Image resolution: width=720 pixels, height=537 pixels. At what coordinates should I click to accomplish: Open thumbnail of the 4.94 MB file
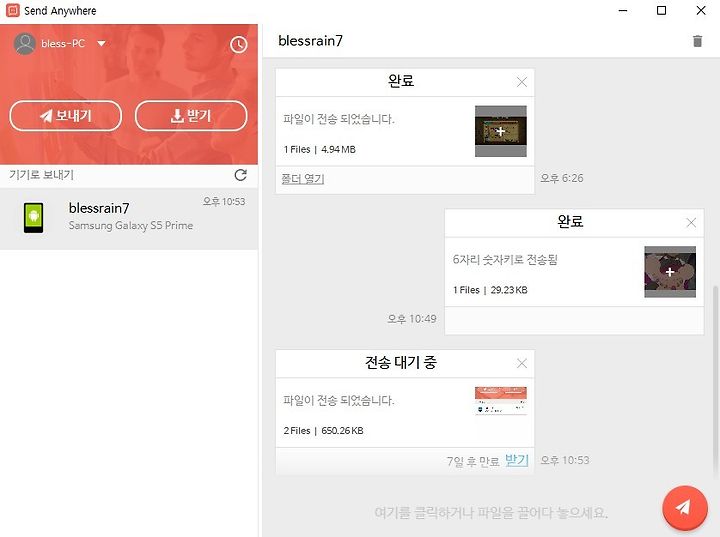point(501,131)
